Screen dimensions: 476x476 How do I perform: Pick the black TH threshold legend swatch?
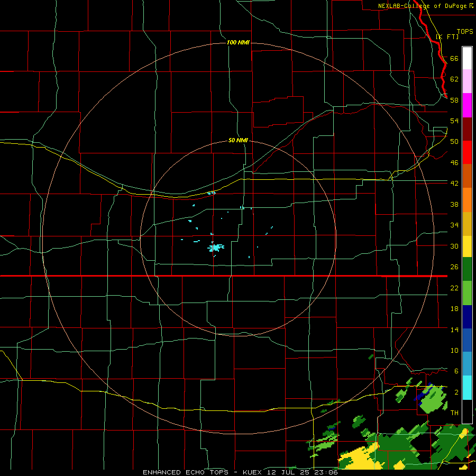tap(467, 411)
